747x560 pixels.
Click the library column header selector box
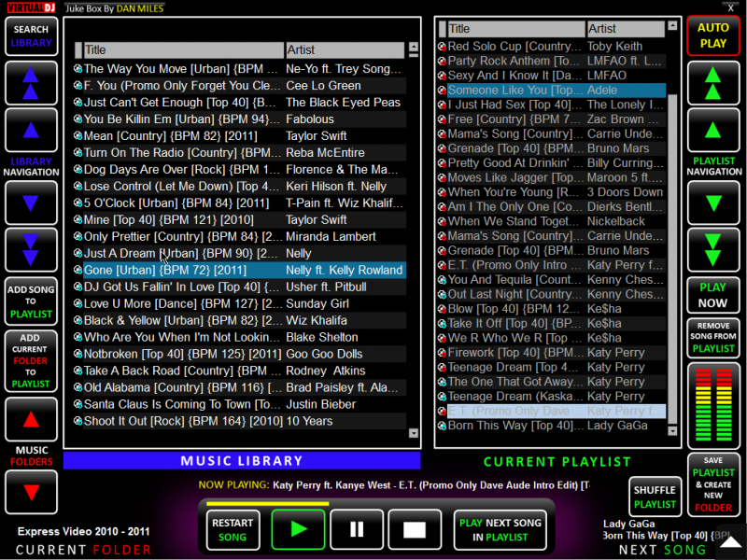tap(78, 50)
